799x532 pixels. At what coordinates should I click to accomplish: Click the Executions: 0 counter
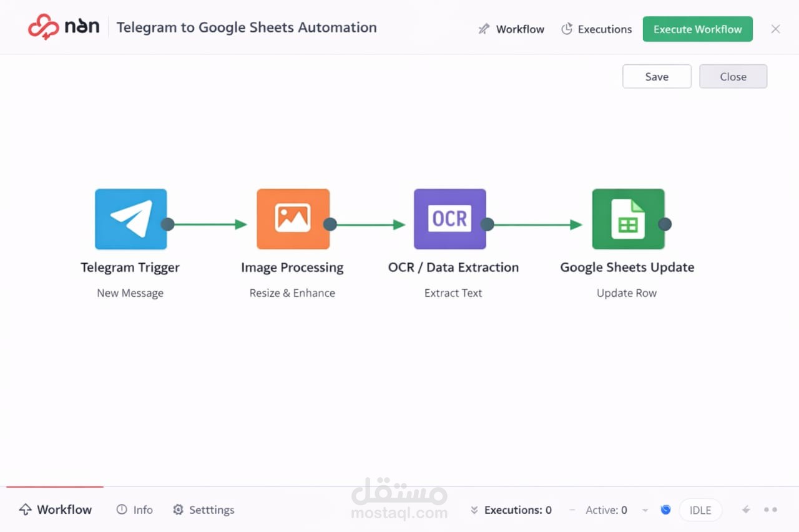(x=518, y=510)
